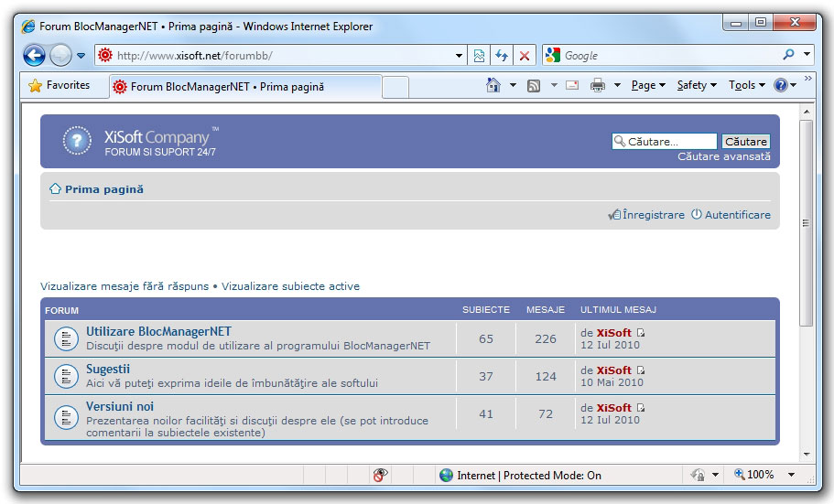
Task: Open the Favorites star button
Action: point(59,85)
